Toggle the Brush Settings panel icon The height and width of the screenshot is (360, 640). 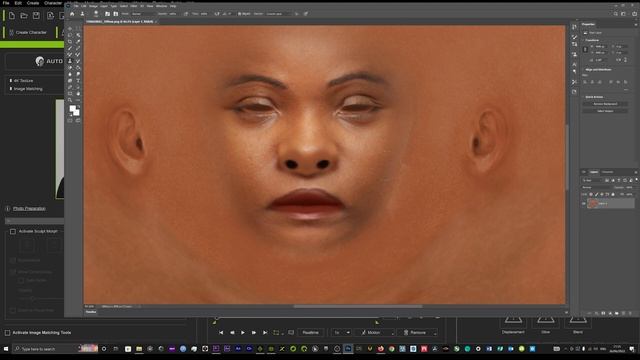coord(107,14)
